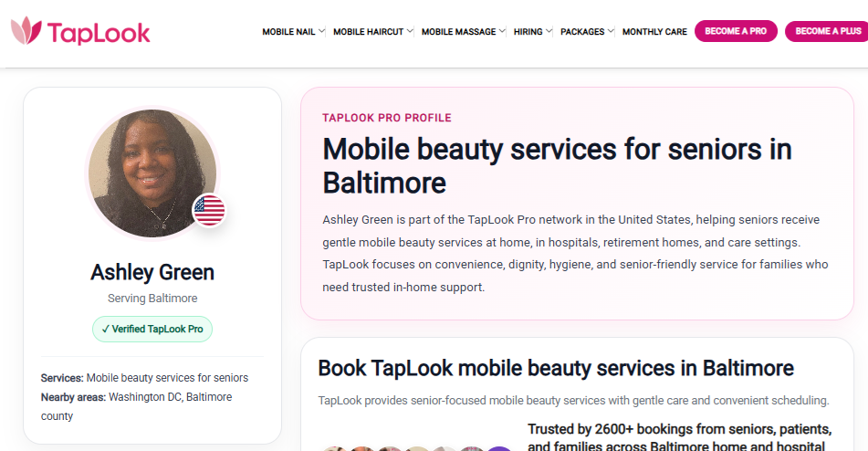Click the United States flag badge
Viewport: 868px width, 451px height.
pyautogui.click(x=209, y=210)
